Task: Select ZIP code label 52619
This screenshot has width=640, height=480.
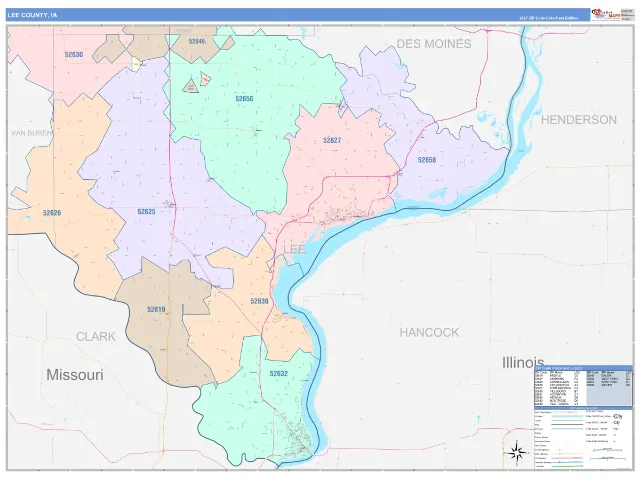Action: pyautogui.click(x=156, y=309)
